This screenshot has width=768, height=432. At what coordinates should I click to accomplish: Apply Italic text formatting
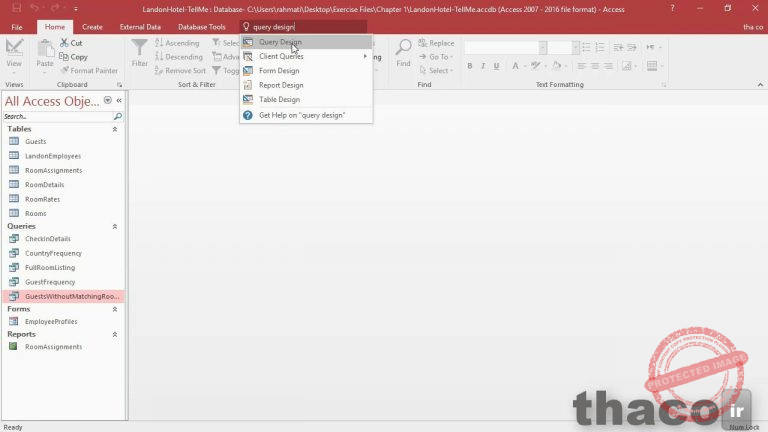pyautogui.click(x=483, y=66)
